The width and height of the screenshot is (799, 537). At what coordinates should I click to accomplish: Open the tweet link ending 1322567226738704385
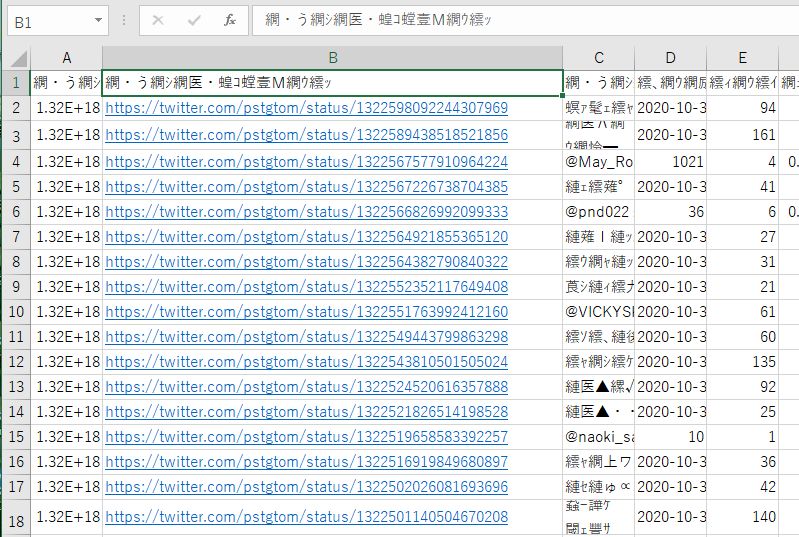pyautogui.click(x=307, y=187)
